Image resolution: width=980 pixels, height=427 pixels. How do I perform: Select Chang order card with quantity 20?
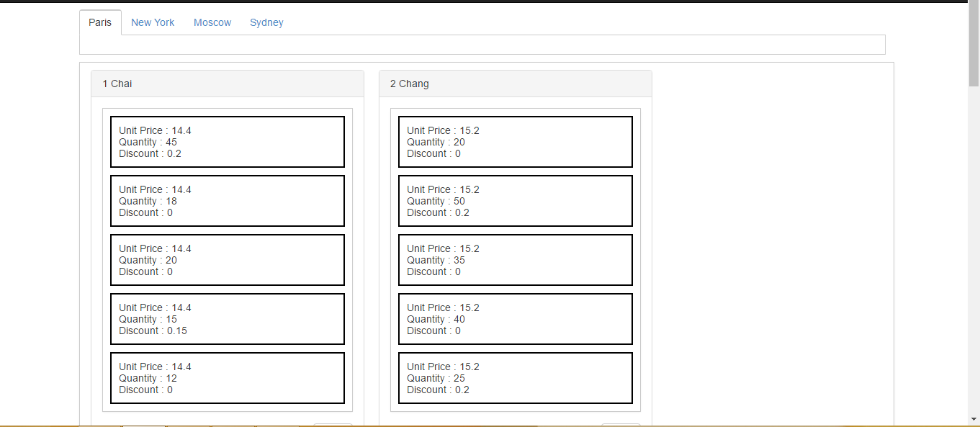515,142
